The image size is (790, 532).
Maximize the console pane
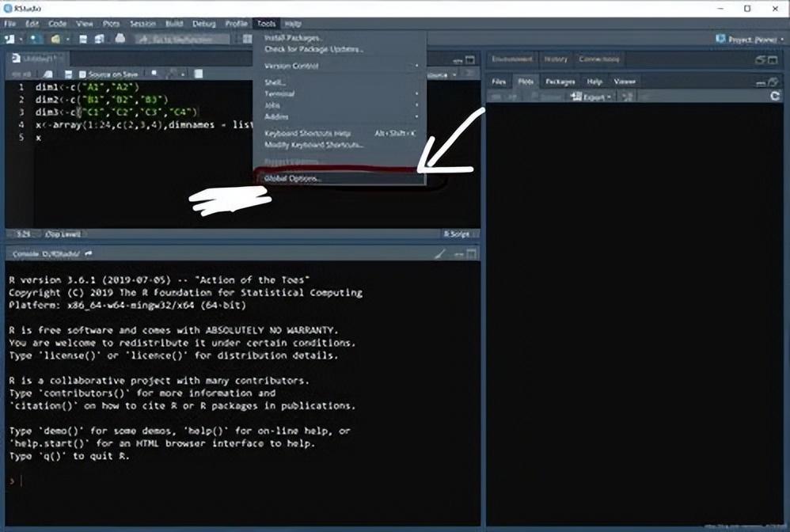[472, 253]
